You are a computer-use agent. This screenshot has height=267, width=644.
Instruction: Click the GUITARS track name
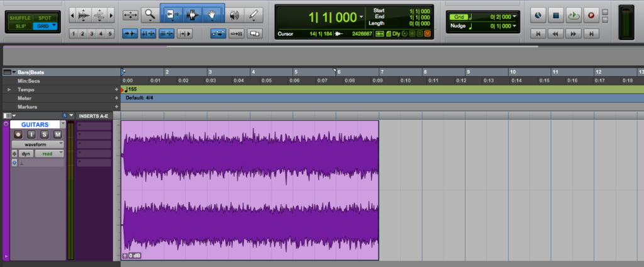pos(35,124)
